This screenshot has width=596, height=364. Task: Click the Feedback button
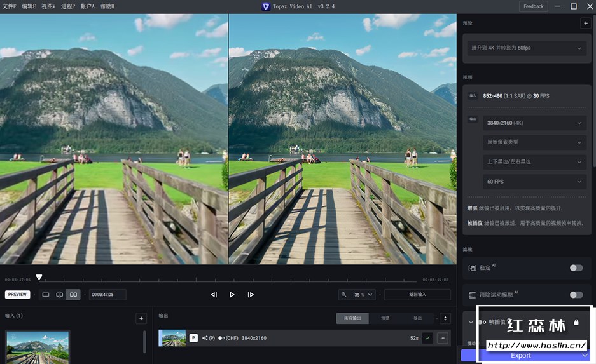coord(533,6)
